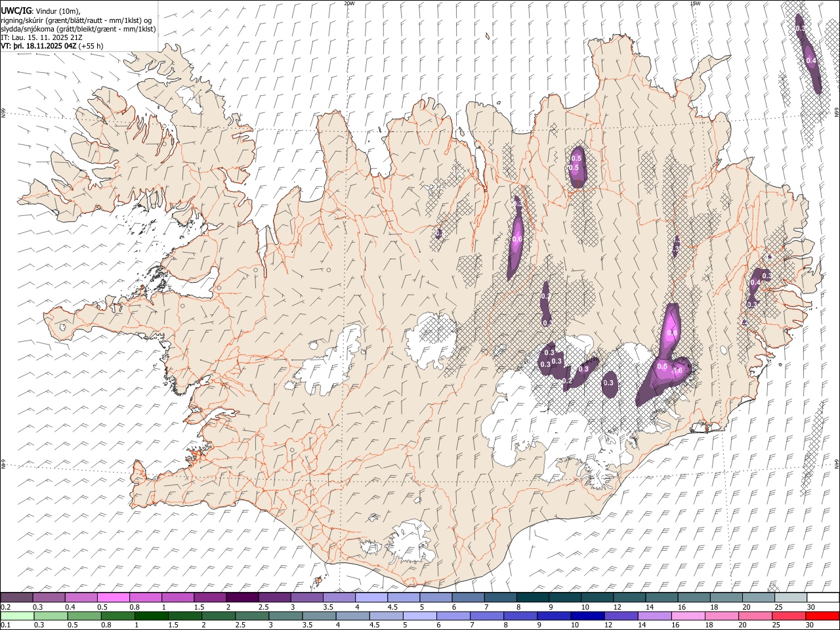The width and height of the screenshot is (840, 630).
Task: Select the pale gray 25 swatch in top legend
Action: coord(791,597)
